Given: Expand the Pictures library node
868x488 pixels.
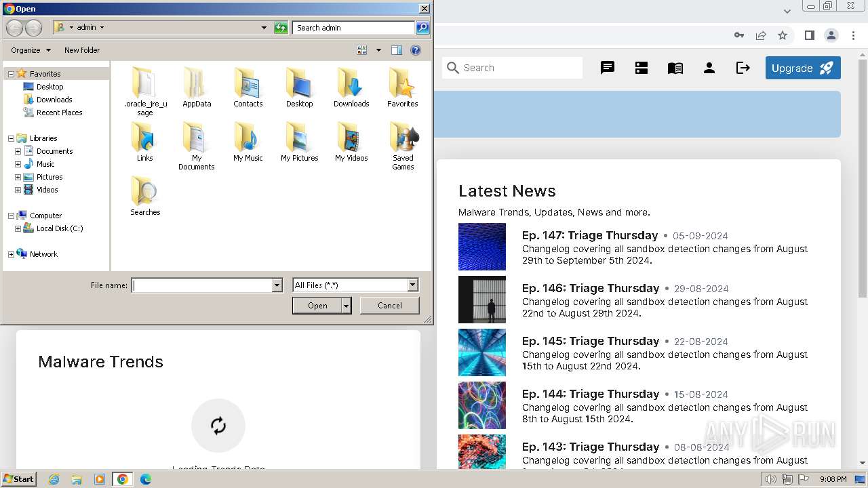Looking at the screenshot, I should point(18,177).
